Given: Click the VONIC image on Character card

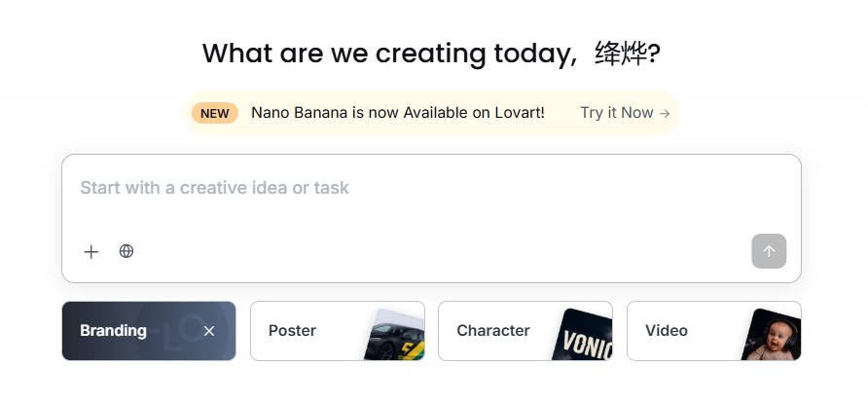Looking at the screenshot, I should click(x=587, y=337).
